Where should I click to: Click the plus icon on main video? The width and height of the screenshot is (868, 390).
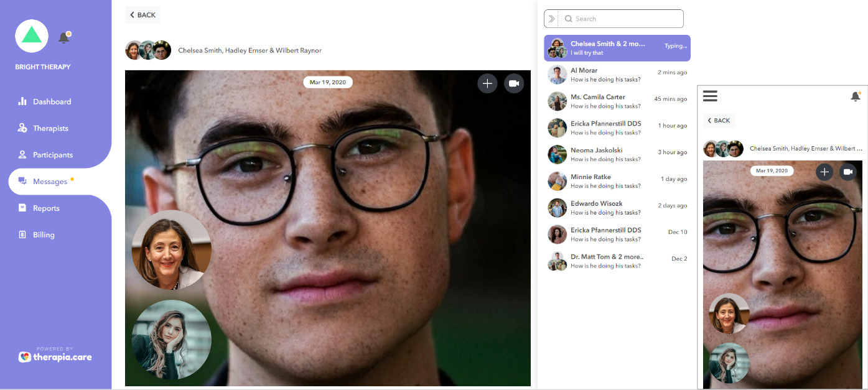click(487, 83)
